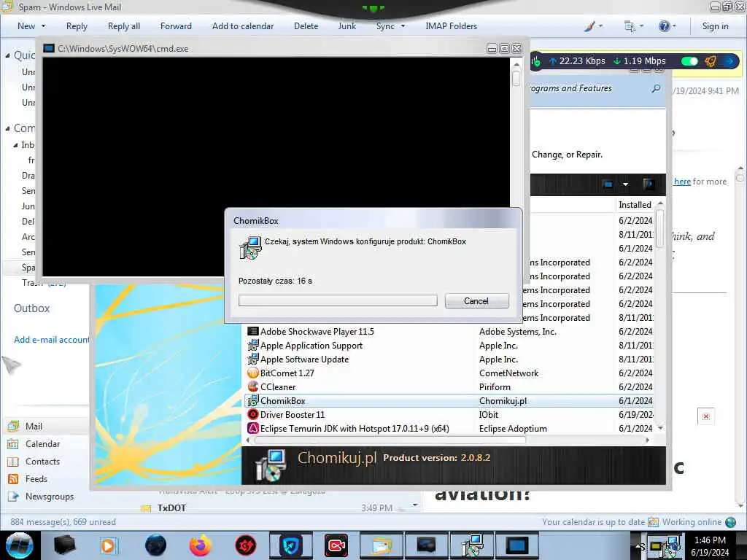Open the red screen recorder taskbar icon
Screen dimensions: 747x560
(x=336, y=545)
